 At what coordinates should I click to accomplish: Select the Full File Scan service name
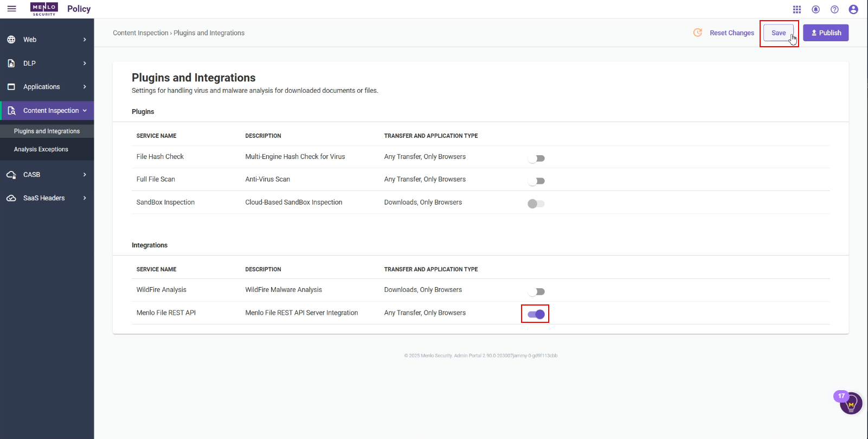pyautogui.click(x=156, y=180)
